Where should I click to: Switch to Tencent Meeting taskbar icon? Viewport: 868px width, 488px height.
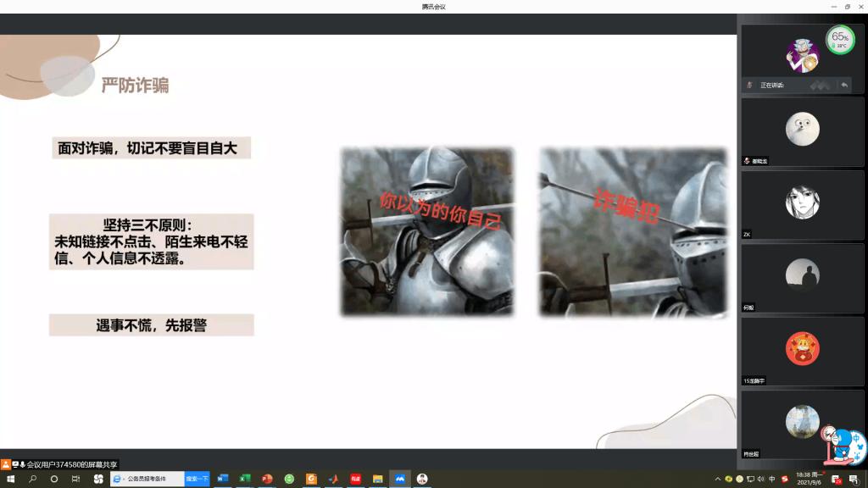pyautogui.click(x=399, y=479)
